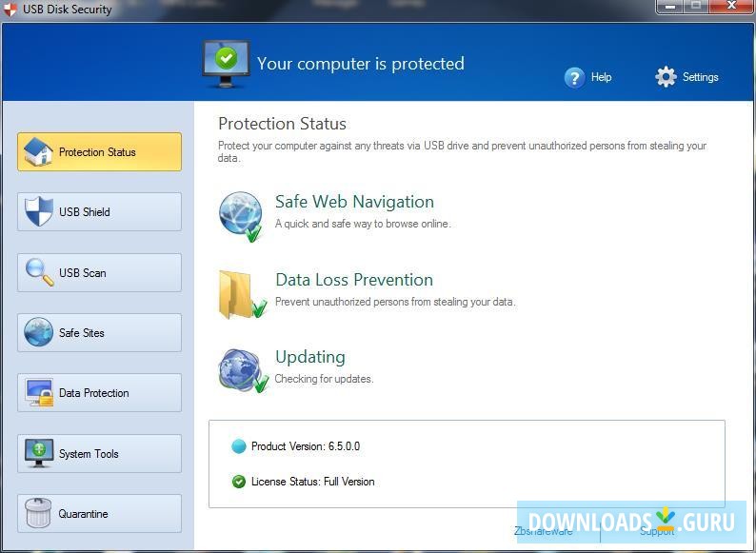Click 'Prevent unauthorized persons from stealing your data.' under Data Loss Prevention
Image resolution: width=756 pixels, height=553 pixels.
pyautogui.click(x=395, y=302)
